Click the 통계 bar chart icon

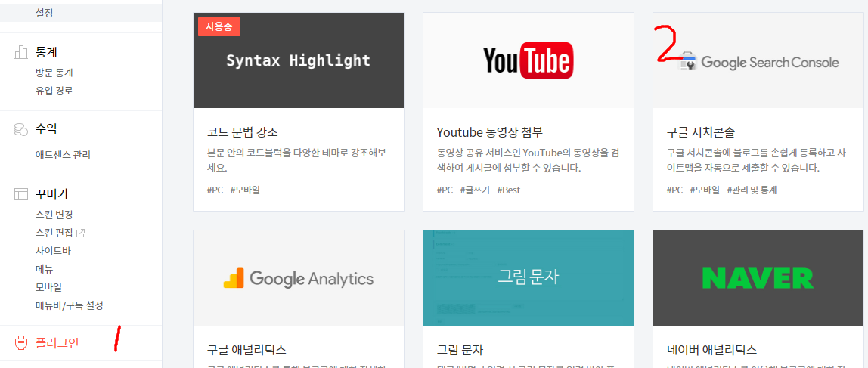(x=20, y=53)
